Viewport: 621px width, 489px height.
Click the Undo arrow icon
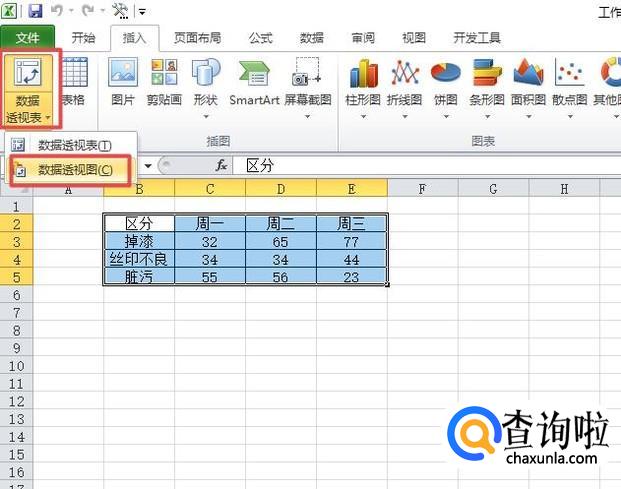point(57,11)
